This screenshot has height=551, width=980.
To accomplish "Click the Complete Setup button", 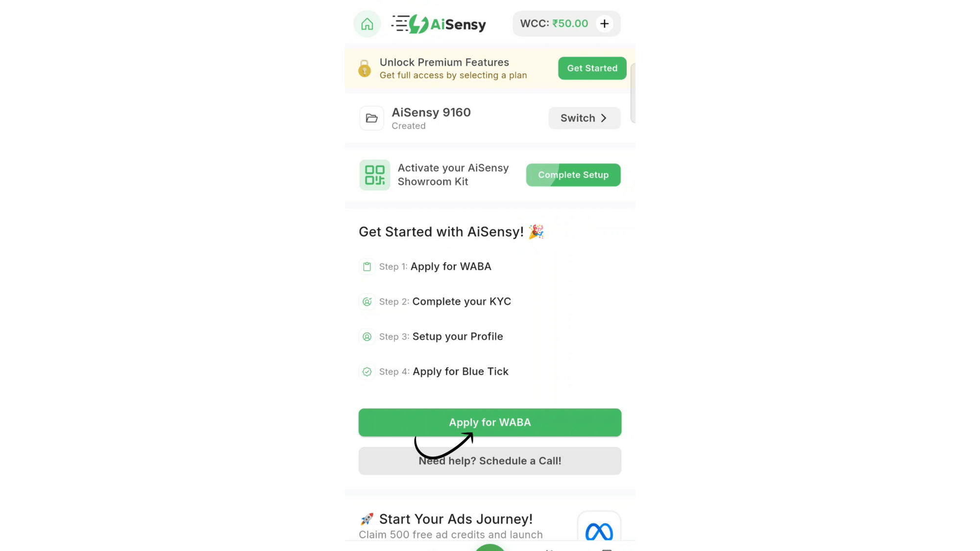I will pyautogui.click(x=573, y=175).
